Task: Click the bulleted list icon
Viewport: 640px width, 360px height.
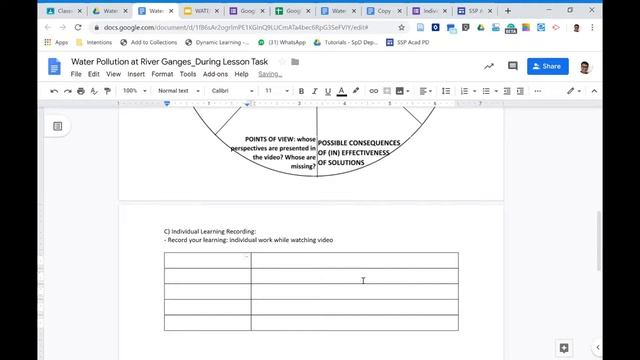Action: tap(486, 91)
